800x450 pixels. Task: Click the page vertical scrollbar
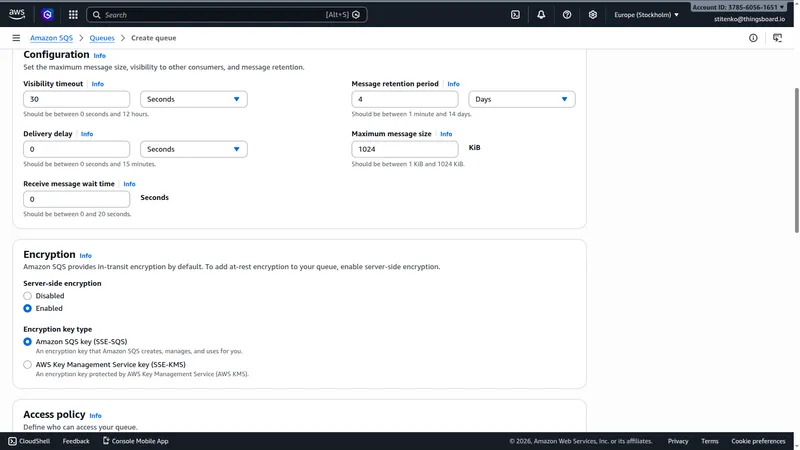(x=796, y=161)
